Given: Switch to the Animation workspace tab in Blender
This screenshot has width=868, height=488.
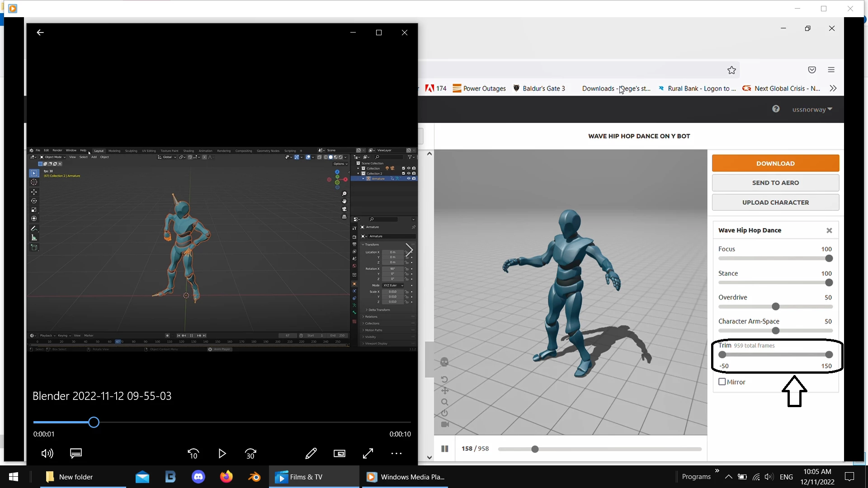Looking at the screenshot, I should point(206,150).
